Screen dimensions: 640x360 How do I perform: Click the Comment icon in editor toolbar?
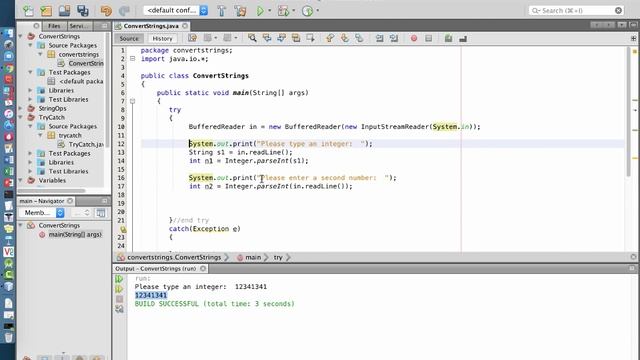click(x=448, y=38)
